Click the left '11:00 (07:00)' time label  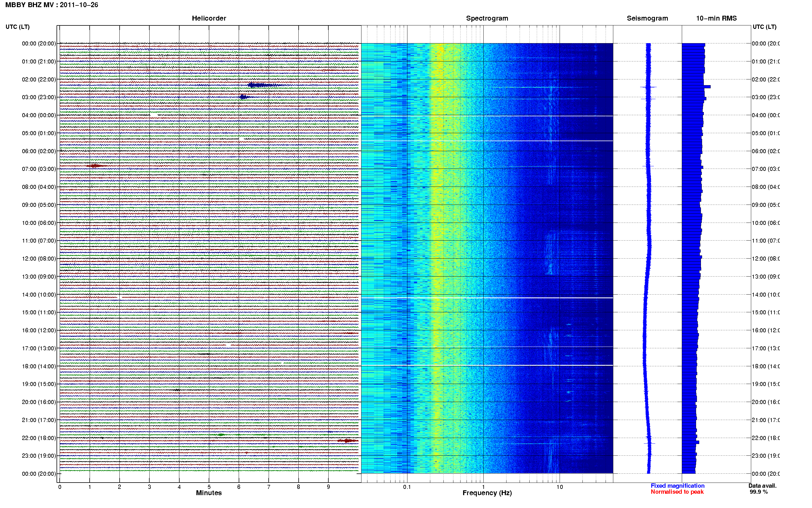pyautogui.click(x=39, y=241)
